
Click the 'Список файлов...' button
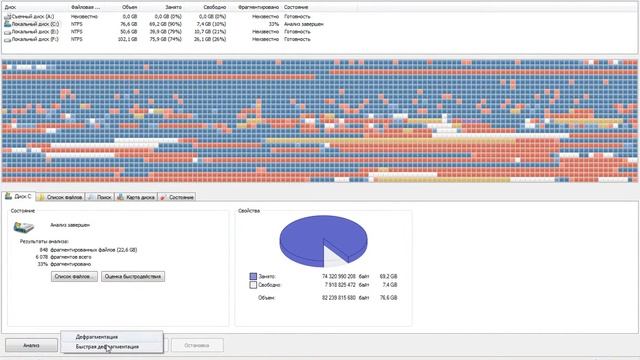(74, 277)
